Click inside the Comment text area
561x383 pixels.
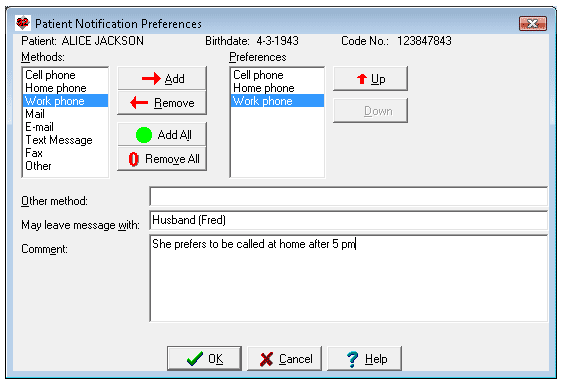[348, 278]
